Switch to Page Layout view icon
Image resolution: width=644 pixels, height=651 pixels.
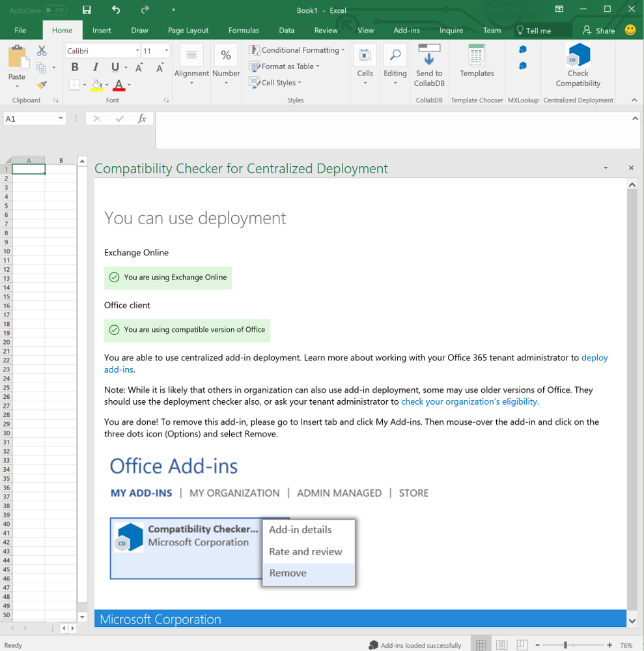pyautogui.click(x=501, y=644)
